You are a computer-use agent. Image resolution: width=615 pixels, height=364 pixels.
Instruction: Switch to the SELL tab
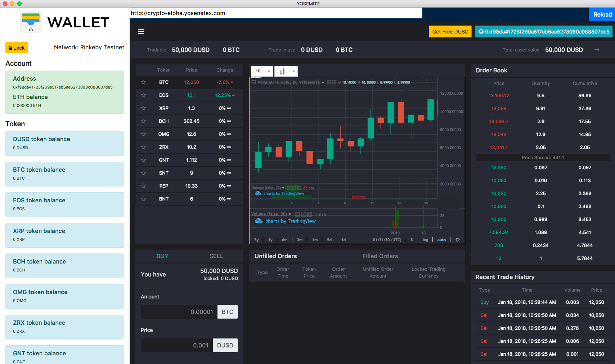click(x=216, y=256)
